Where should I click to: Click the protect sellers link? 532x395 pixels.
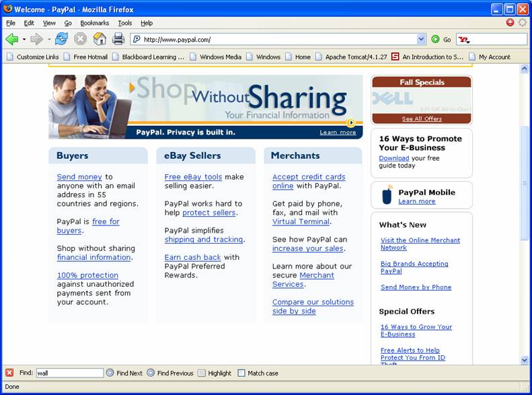209,213
